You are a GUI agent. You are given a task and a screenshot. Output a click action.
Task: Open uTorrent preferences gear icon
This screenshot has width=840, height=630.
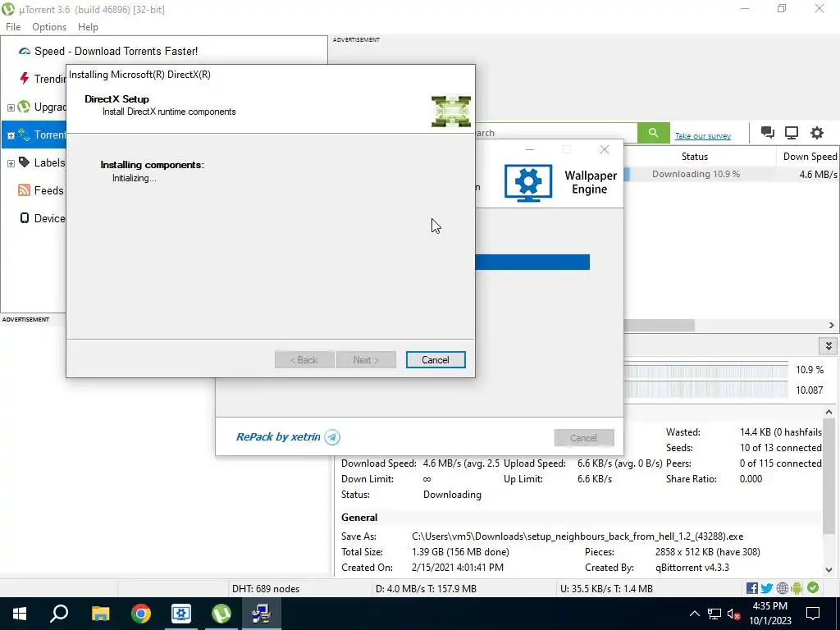[x=816, y=132]
